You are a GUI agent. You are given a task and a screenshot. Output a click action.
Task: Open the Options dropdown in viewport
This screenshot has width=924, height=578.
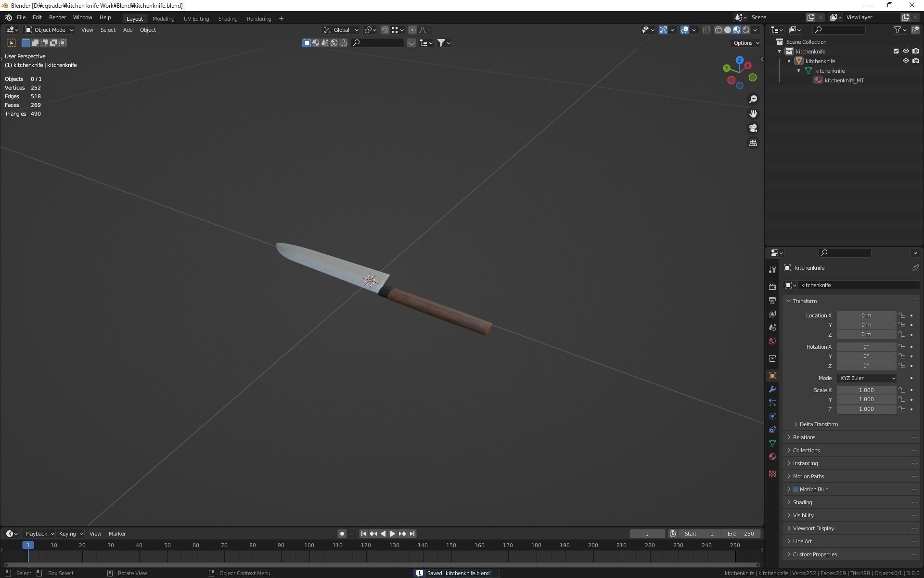tap(746, 43)
